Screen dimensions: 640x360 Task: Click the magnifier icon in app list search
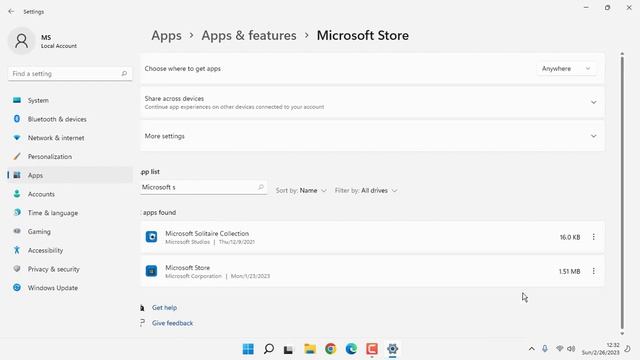coord(260,187)
